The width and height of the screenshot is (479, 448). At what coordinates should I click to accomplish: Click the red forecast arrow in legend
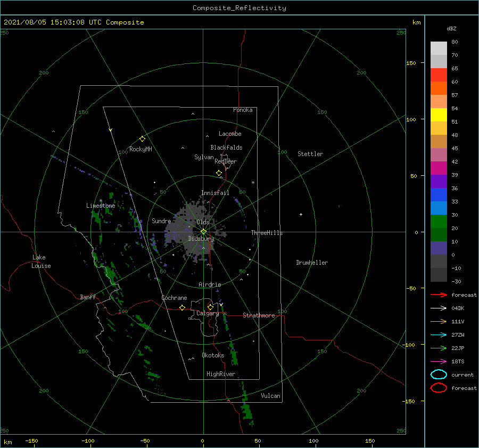[439, 295]
